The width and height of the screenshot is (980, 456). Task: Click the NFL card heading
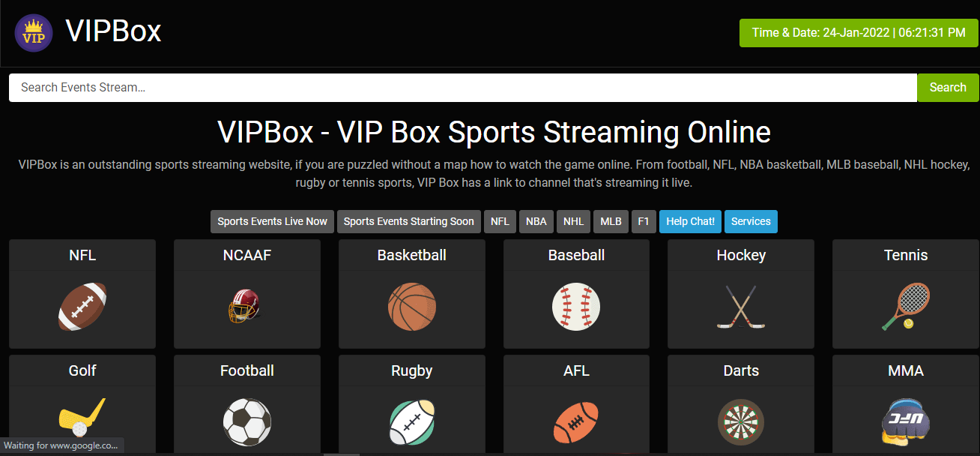(82, 255)
